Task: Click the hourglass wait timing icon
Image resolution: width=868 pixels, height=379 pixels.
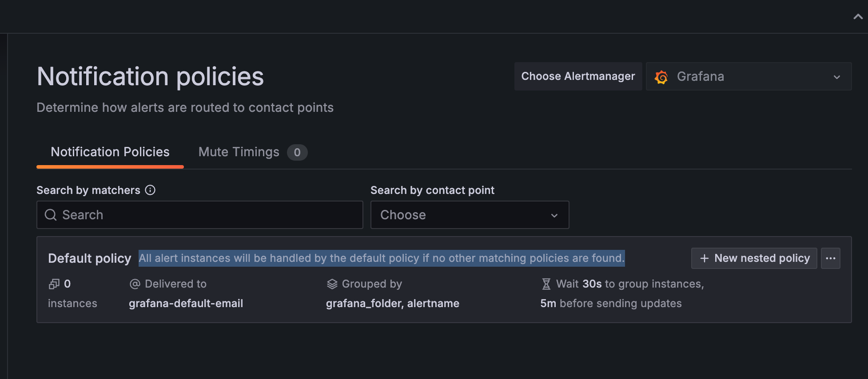Action: tap(546, 284)
